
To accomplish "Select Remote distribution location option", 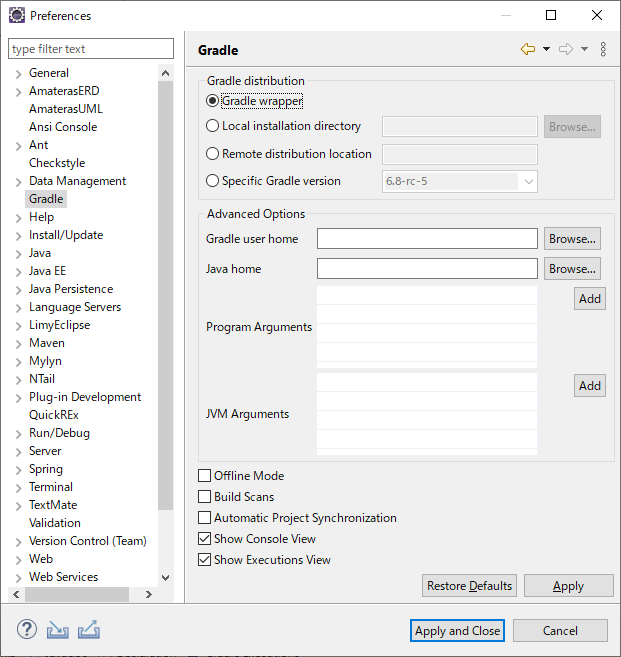I will (x=212, y=154).
